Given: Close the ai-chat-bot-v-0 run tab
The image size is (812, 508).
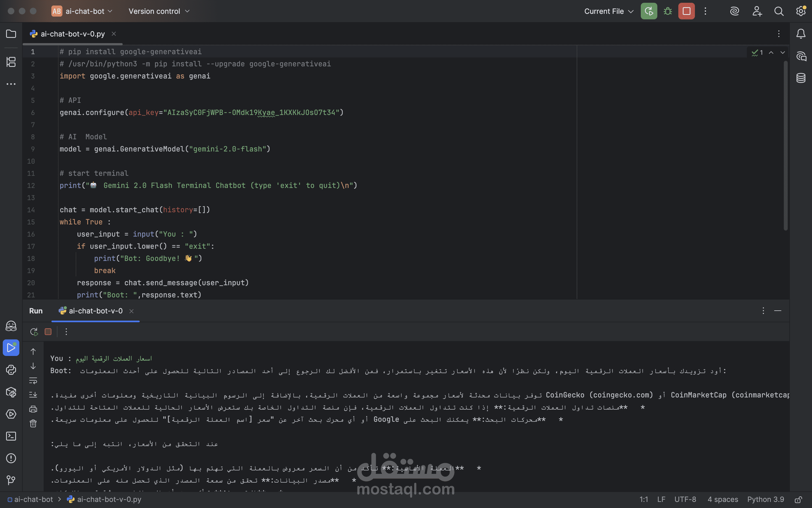Looking at the screenshot, I should [x=131, y=311].
